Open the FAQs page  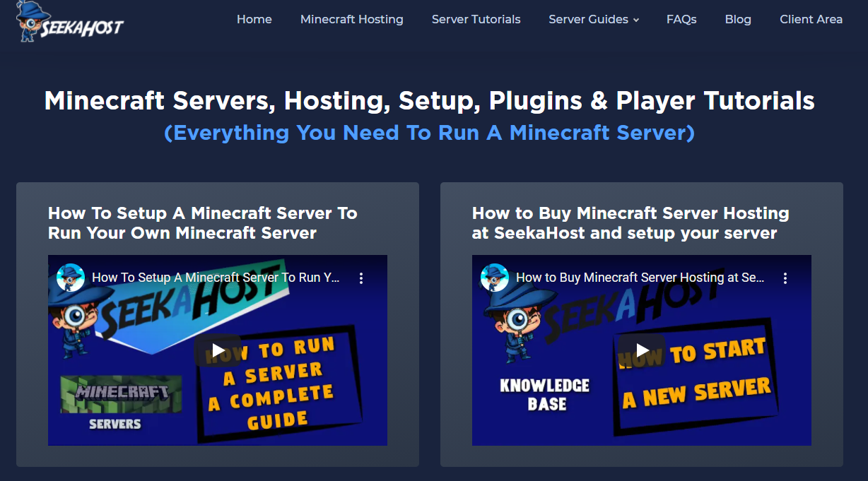(681, 19)
